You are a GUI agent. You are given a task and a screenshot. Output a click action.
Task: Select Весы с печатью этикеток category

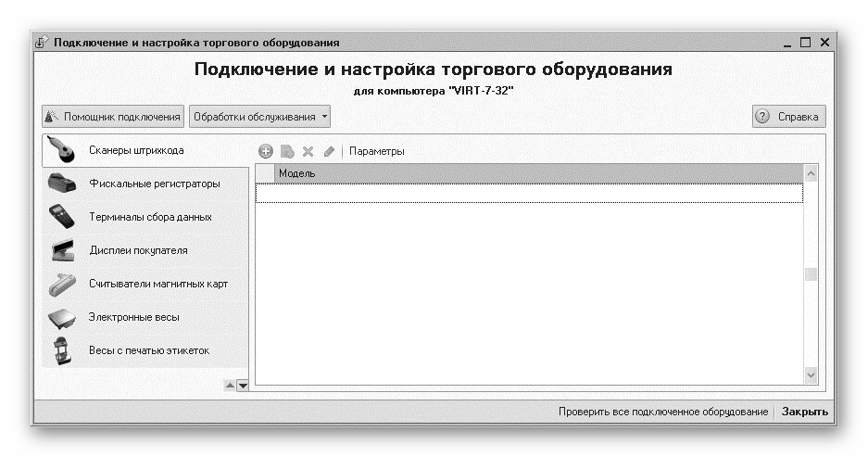(x=148, y=350)
